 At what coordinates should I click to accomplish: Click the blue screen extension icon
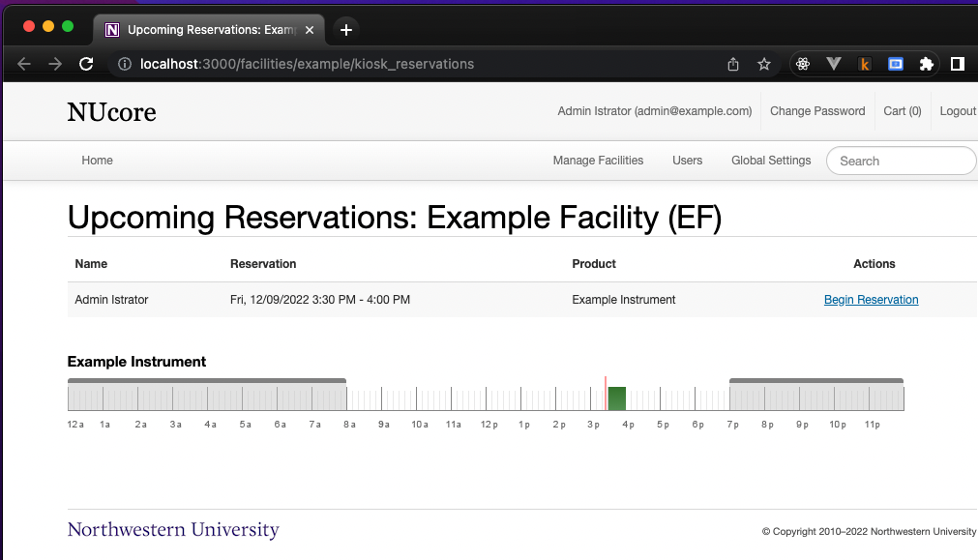(x=896, y=64)
